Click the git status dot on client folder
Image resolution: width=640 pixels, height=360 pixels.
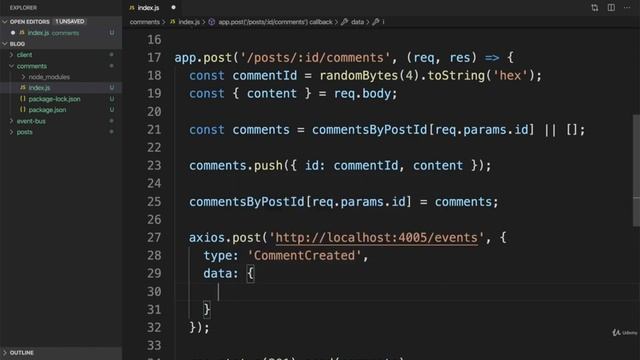pyautogui.click(x=111, y=54)
